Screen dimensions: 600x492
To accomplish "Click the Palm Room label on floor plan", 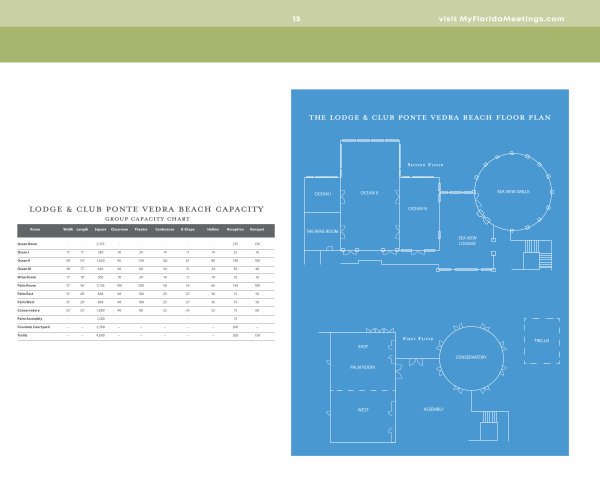I will [x=363, y=367].
